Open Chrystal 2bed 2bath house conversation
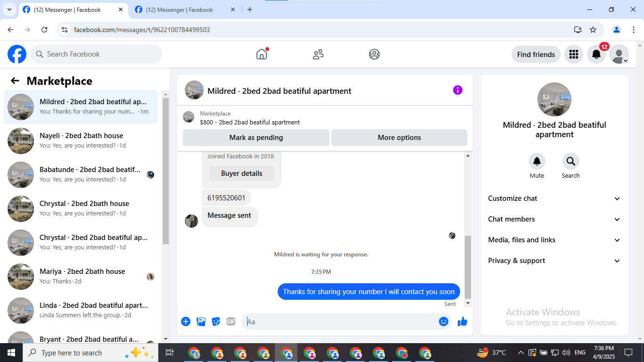Image resolution: width=644 pixels, height=362 pixels. click(x=81, y=209)
